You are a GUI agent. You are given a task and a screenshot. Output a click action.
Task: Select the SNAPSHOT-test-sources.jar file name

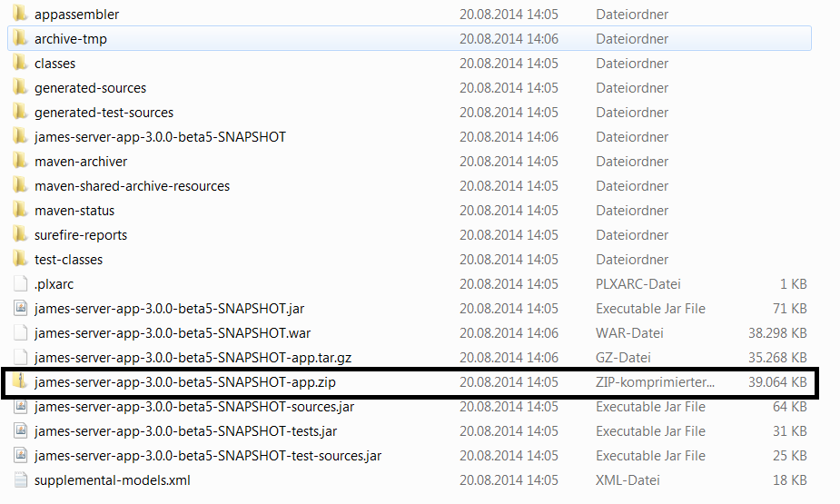(x=208, y=456)
